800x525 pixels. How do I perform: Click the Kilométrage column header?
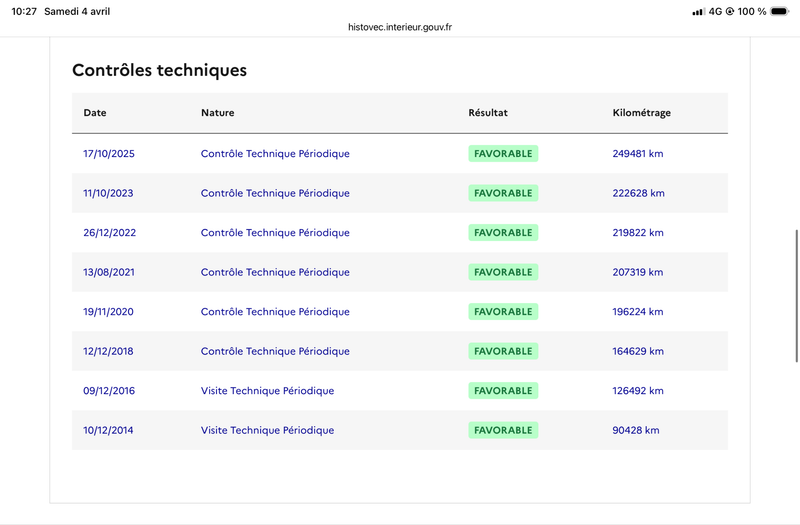pos(641,113)
